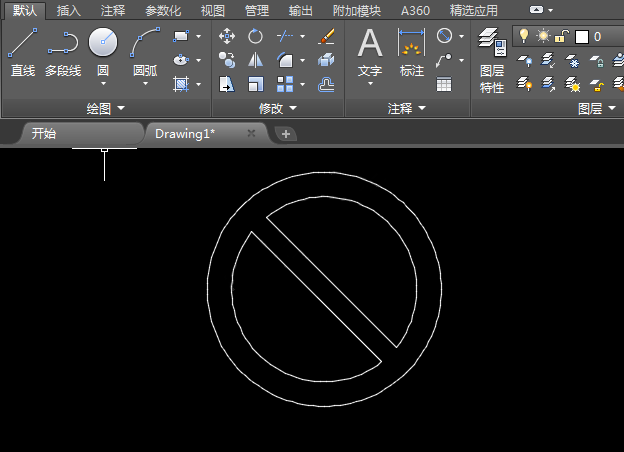Switch to the 参数化 ribbon tab
This screenshot has width=624, height=452.
(163, 10)
